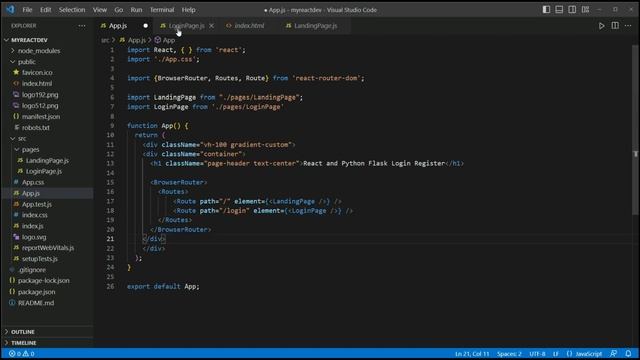Open .gitignore file
The width and height of the screenshot is (640, 360).
(32, 270)
